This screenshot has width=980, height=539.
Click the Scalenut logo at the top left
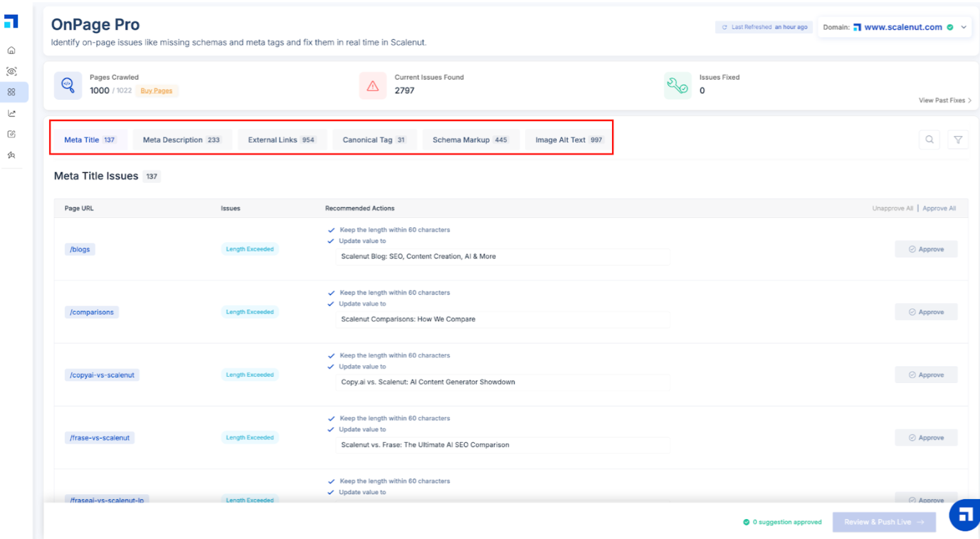[x=10, y=21]
